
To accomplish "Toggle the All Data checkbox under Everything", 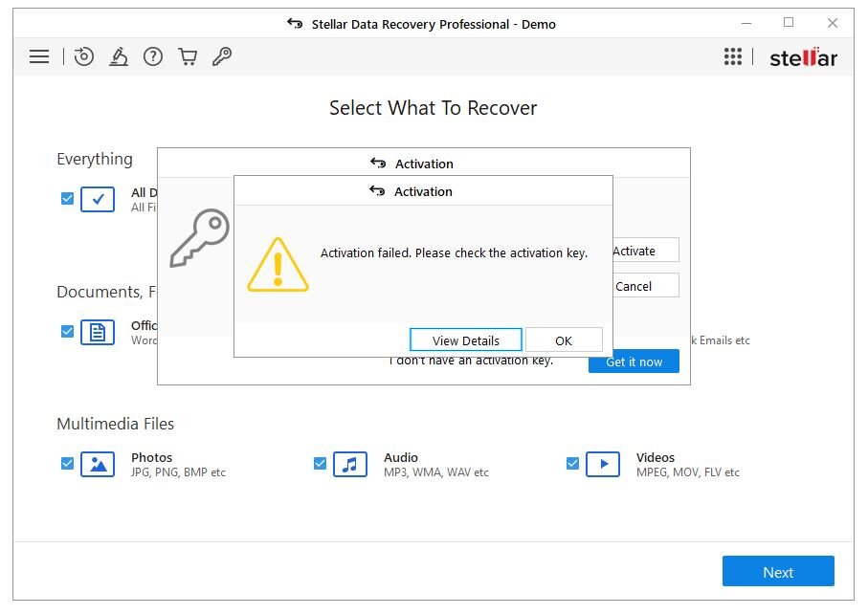I will [67, 199].
